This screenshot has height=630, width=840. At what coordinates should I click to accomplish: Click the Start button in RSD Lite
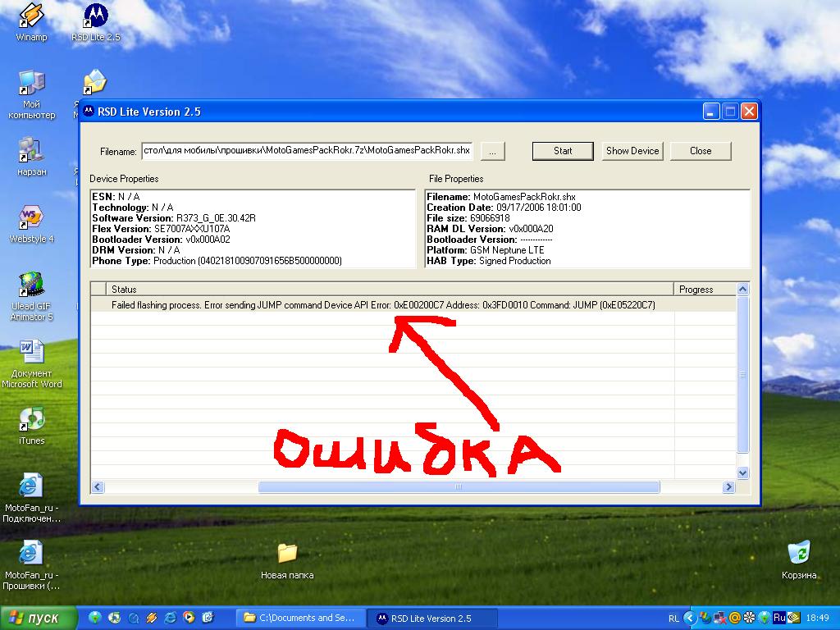[563, 151]
